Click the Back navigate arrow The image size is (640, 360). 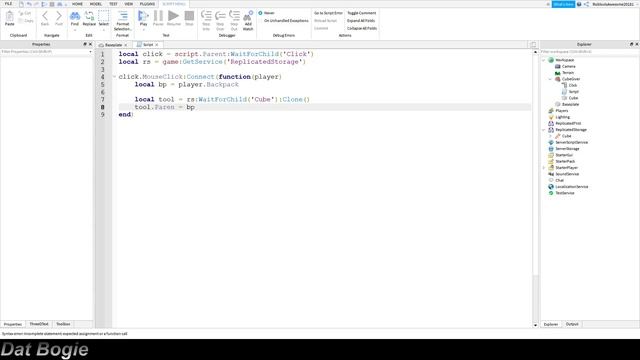[x=45, y=18]
